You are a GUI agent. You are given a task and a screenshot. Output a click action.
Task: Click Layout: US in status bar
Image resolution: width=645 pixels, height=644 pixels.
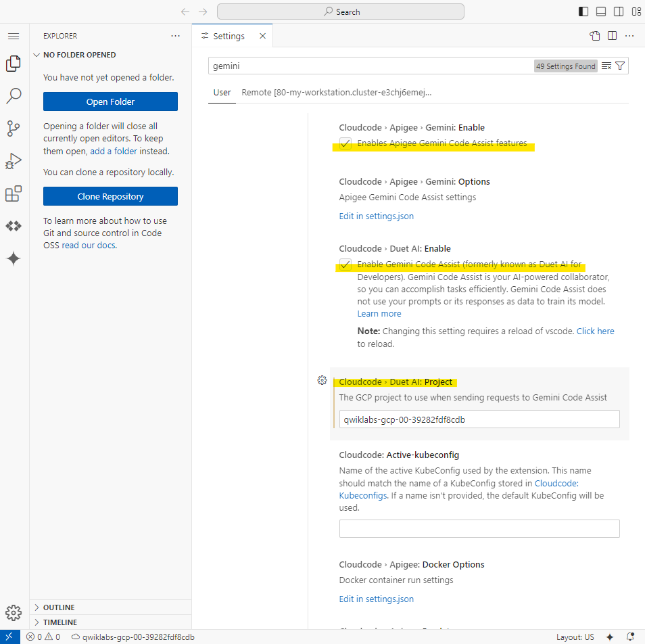pyautogui.click(x=575, y=637)
